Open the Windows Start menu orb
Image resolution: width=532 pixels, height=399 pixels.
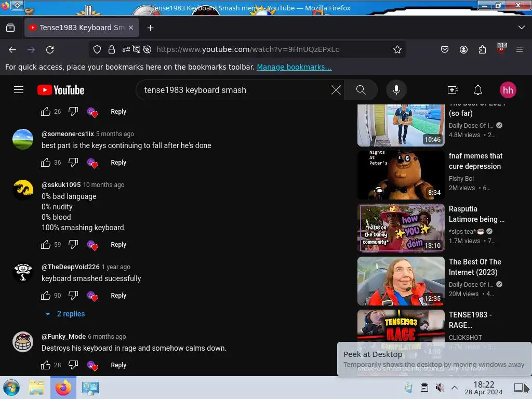[x=11, y=388]
